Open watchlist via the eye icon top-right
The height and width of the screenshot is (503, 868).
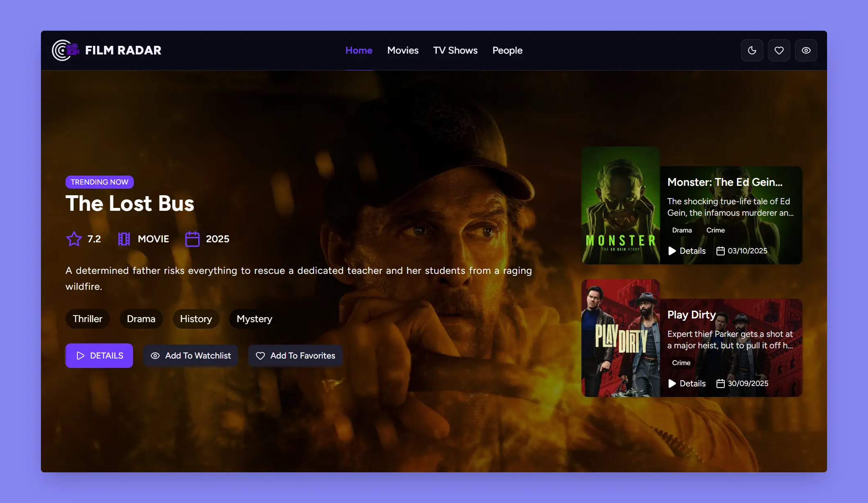click(x=806, y=50)
